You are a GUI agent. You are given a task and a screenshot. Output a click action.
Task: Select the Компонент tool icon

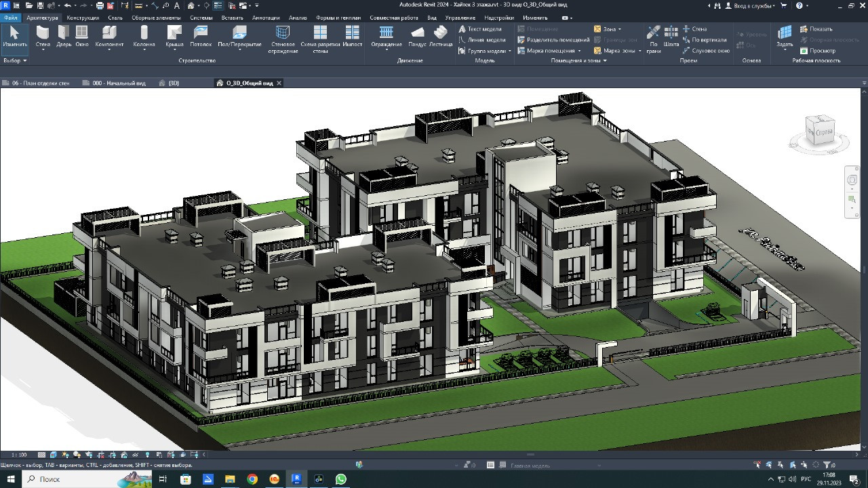pyautogui.click(x=109, y=32)
